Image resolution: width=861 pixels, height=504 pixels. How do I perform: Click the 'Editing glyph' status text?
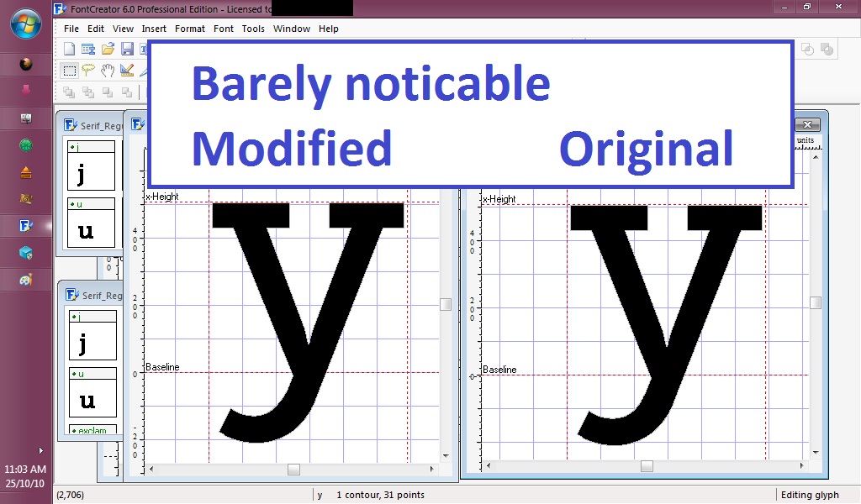coord(810,495)
